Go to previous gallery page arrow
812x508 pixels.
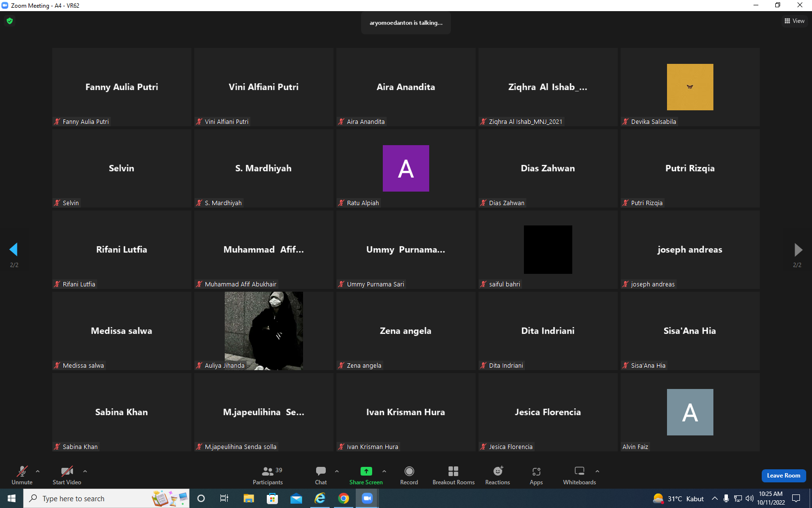tap(14, 250)
